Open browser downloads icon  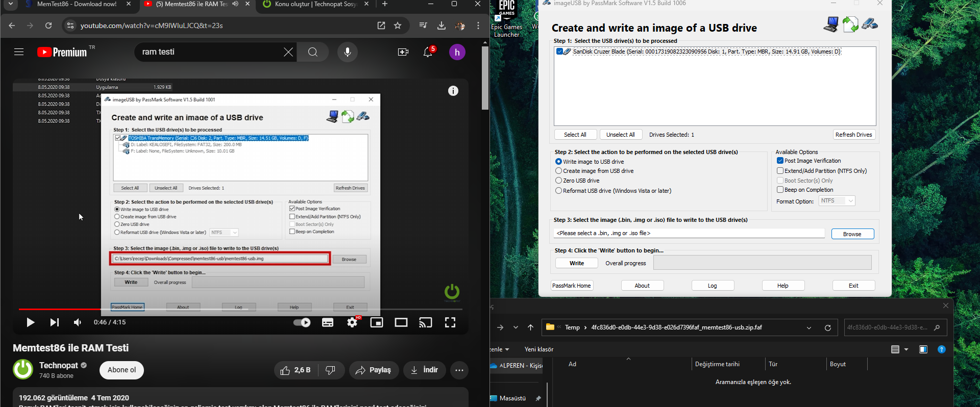coord(442,26)
